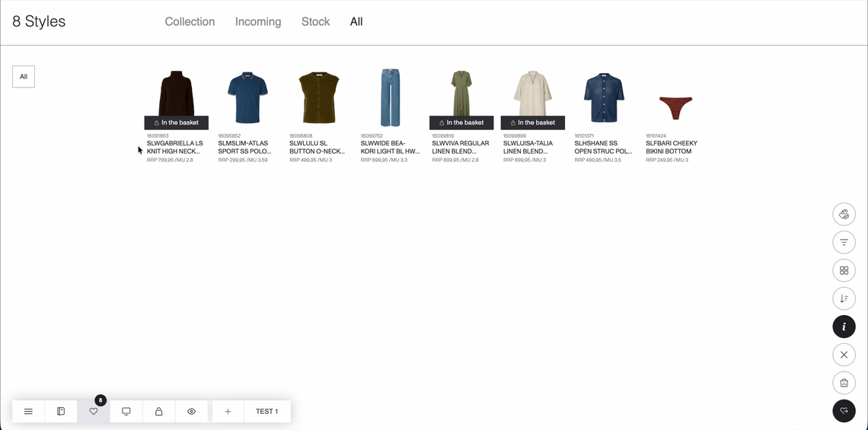Click the share favorites heart button
The width and height of the screenshot is (868, 430).
(x=844, y=411)
